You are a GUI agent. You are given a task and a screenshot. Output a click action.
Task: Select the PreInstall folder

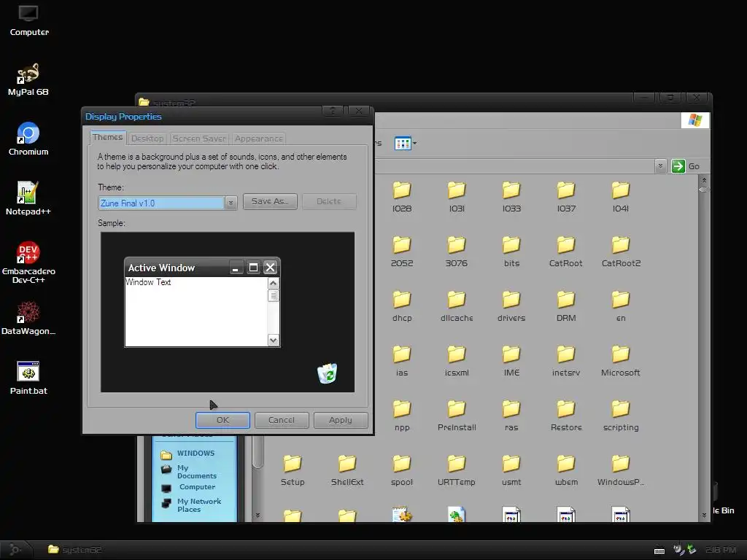(457, 416)
